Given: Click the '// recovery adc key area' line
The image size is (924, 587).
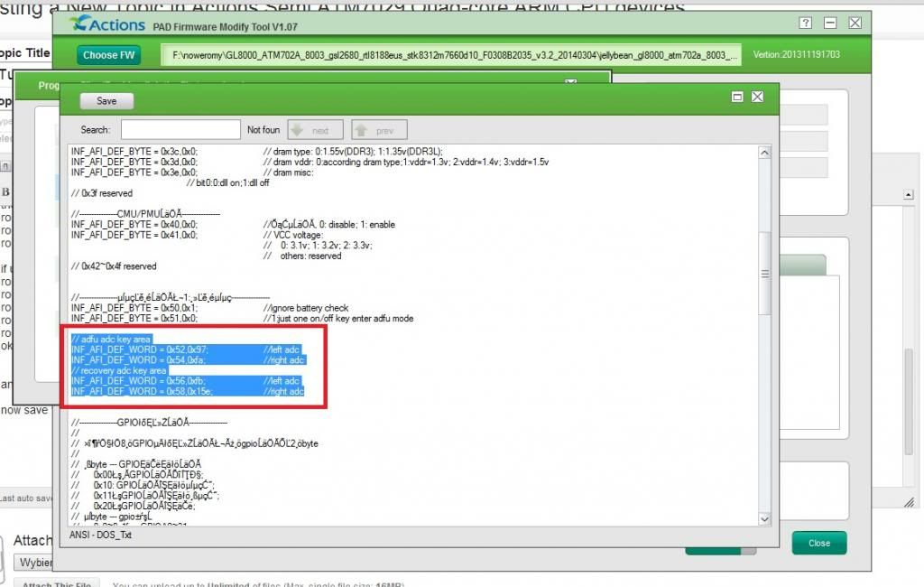Looking at the screenshot, I should (119, 371).
